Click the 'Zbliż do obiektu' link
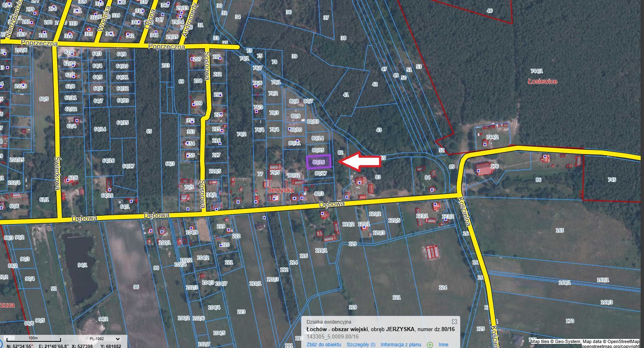 [324, 345]
